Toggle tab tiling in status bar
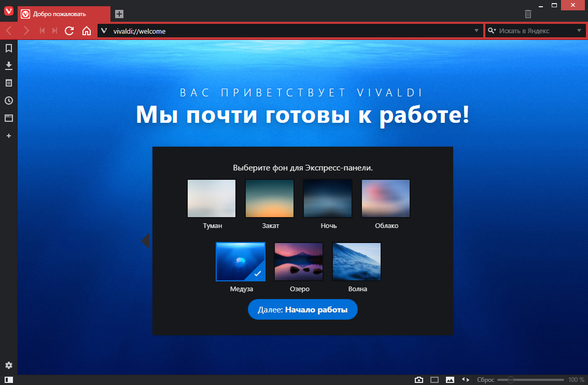The image size is (588, 385). [434, 380]
